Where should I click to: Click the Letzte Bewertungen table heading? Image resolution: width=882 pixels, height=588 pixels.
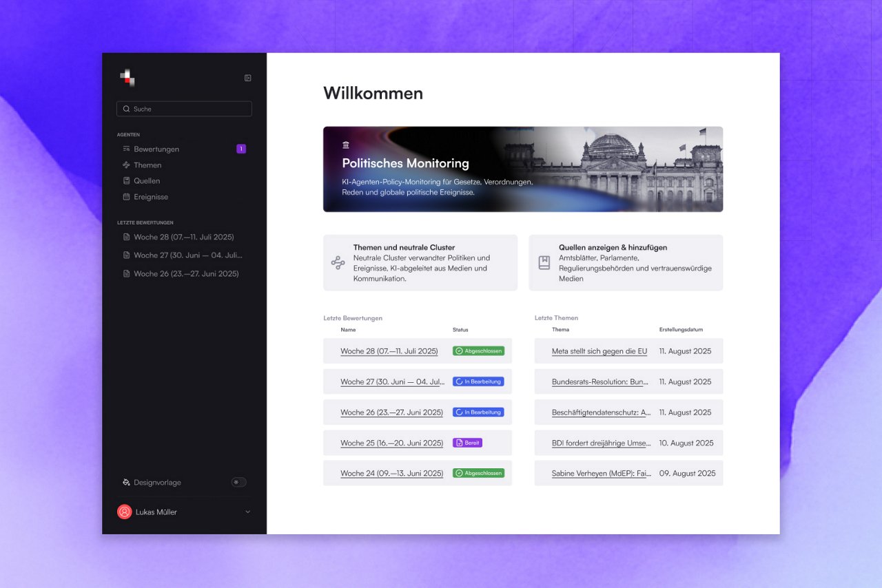353,318
